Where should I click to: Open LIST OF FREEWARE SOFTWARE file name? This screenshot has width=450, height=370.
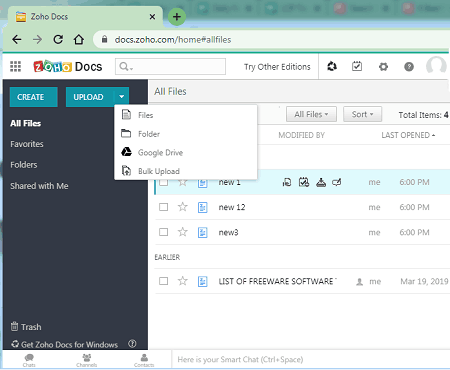pos(277,281)
